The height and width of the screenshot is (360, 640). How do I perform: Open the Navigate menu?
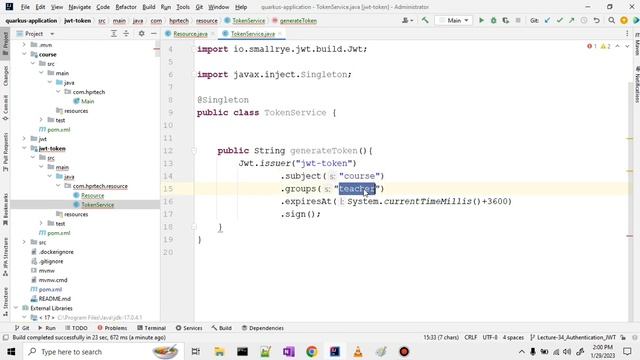point(80,7)
